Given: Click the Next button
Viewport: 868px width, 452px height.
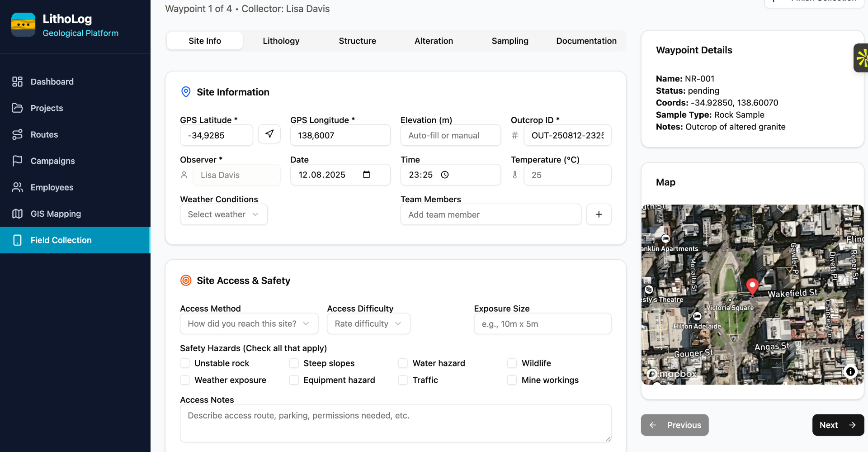Looking at the screenshot, I should pyautogui.click(x=838, y=425).
